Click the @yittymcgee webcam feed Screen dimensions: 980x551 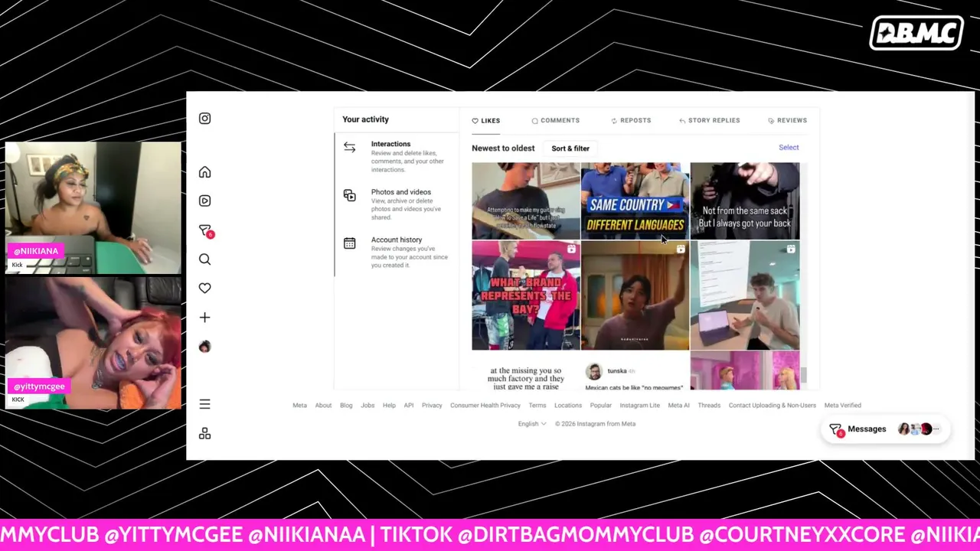click(93, 343)
